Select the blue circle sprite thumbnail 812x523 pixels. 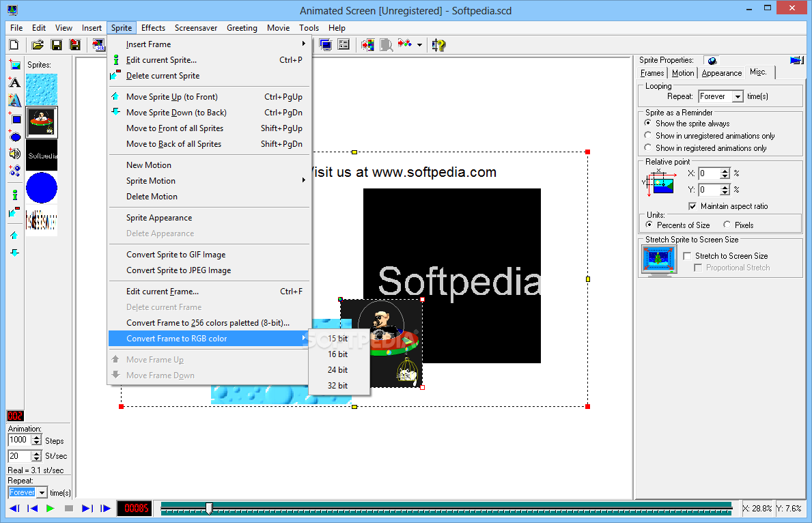pos(42,188)
